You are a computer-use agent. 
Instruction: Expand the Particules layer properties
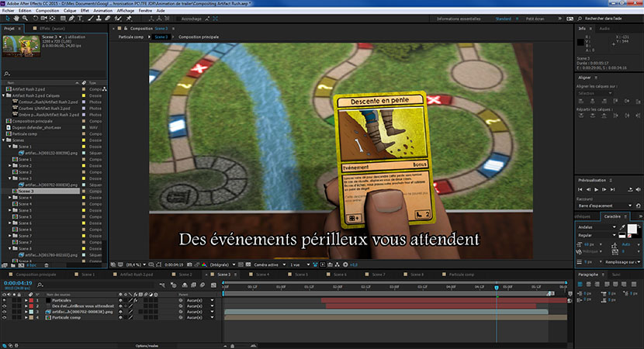pyautogui.click(x=26, y=300)
